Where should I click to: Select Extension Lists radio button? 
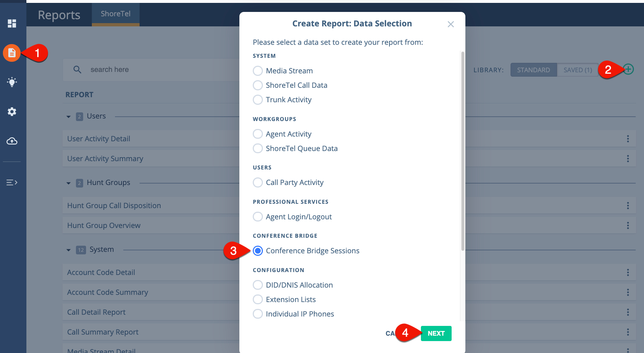(x=258, y=300)
